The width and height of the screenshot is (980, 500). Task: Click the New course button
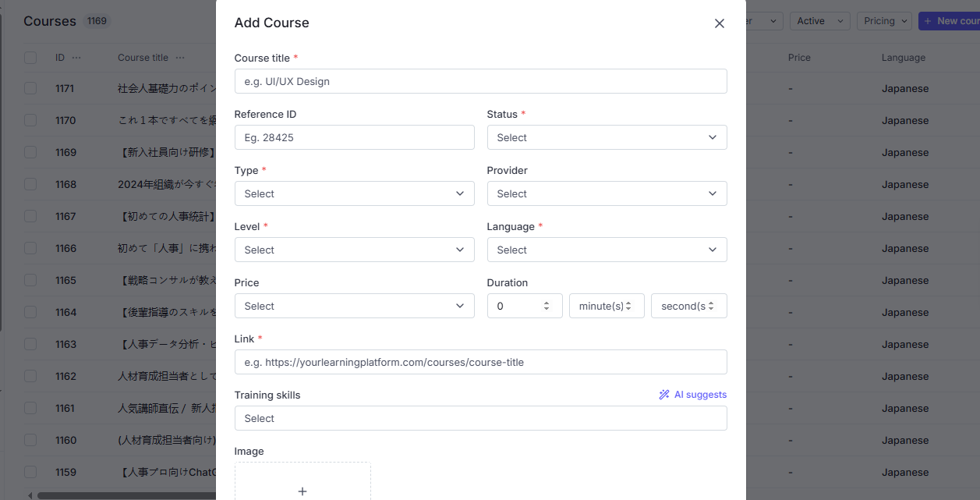[x=950, y=21]
